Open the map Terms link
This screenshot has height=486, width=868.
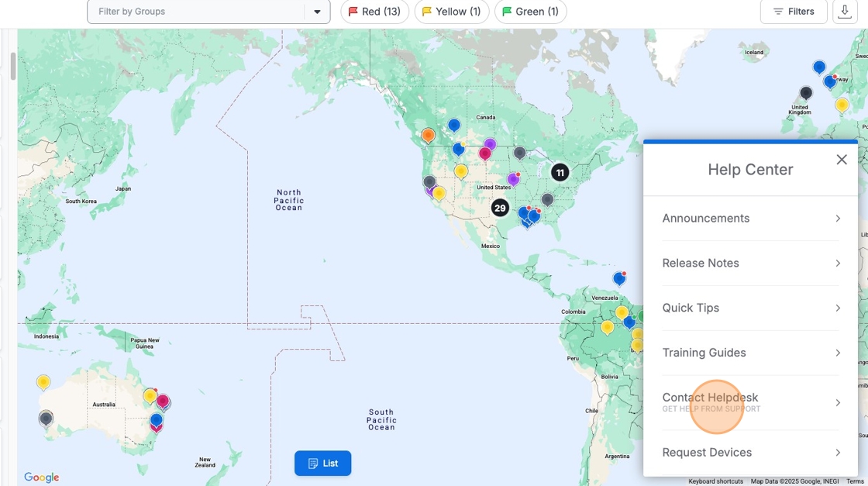coord(855,481)
